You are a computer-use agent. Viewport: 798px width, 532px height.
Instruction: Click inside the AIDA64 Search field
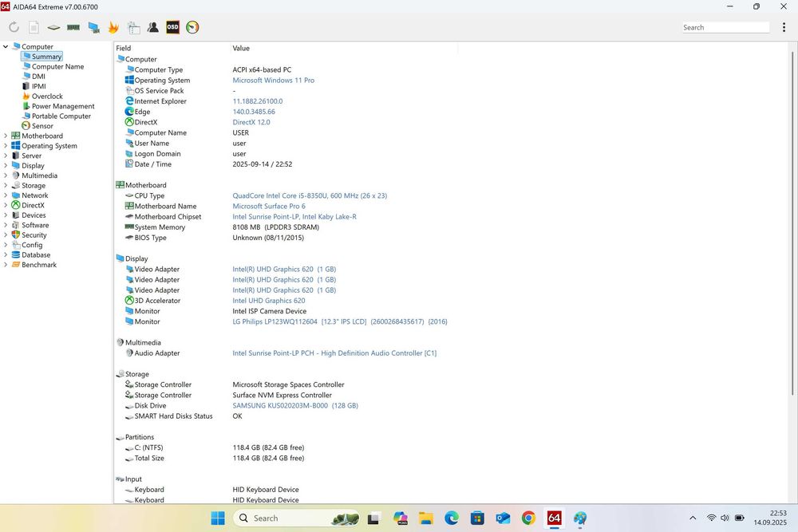click(x=725, y=27)
